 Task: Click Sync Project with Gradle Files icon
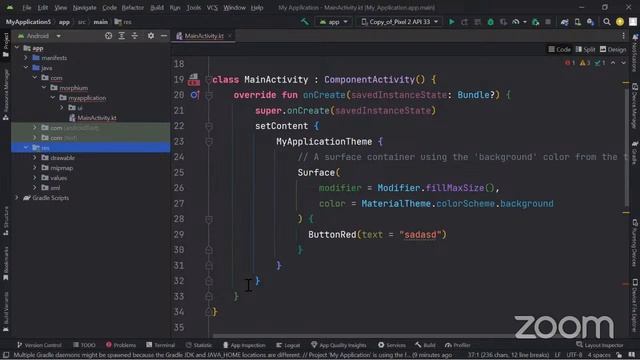564,22
